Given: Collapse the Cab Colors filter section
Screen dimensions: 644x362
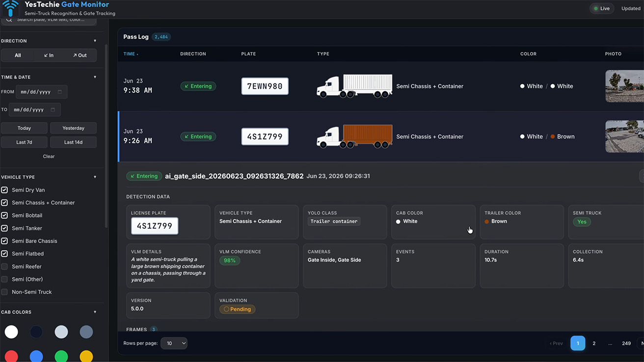Looking at the screenshot, I should [95, 312].
